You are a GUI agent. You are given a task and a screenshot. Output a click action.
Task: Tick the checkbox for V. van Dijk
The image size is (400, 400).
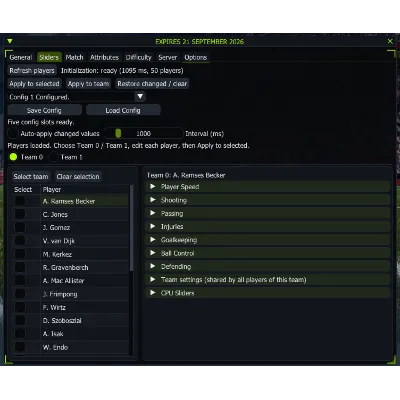(x=20, y=241)
